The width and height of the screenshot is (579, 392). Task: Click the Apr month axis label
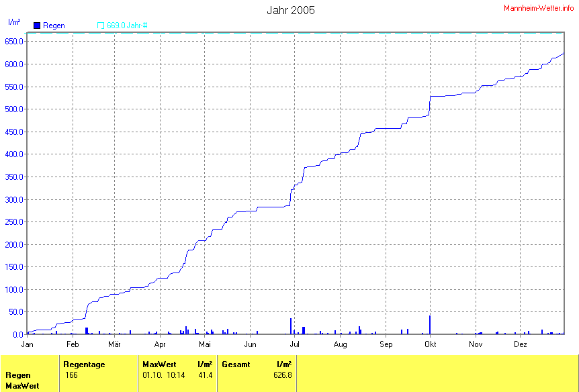tap(160, 344)
